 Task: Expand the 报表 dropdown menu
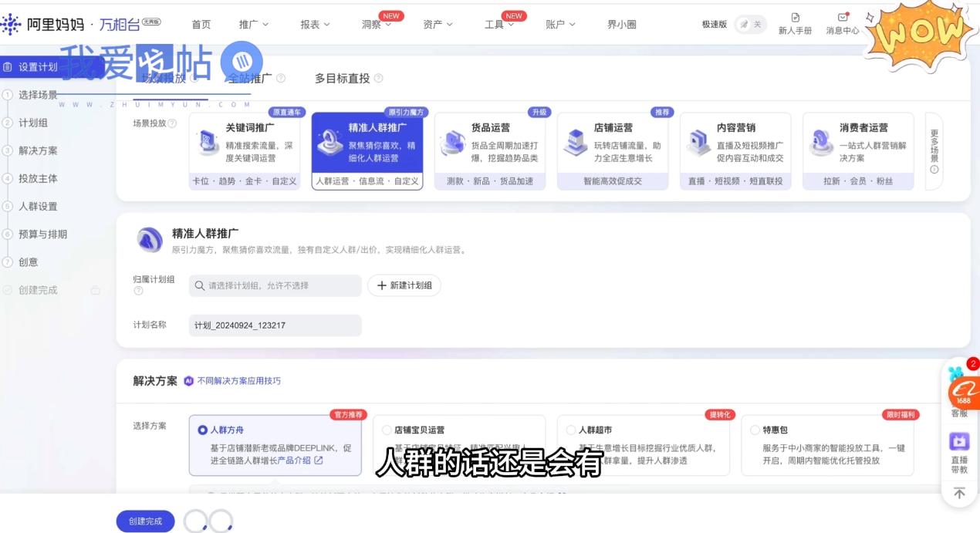coord(315,25)
